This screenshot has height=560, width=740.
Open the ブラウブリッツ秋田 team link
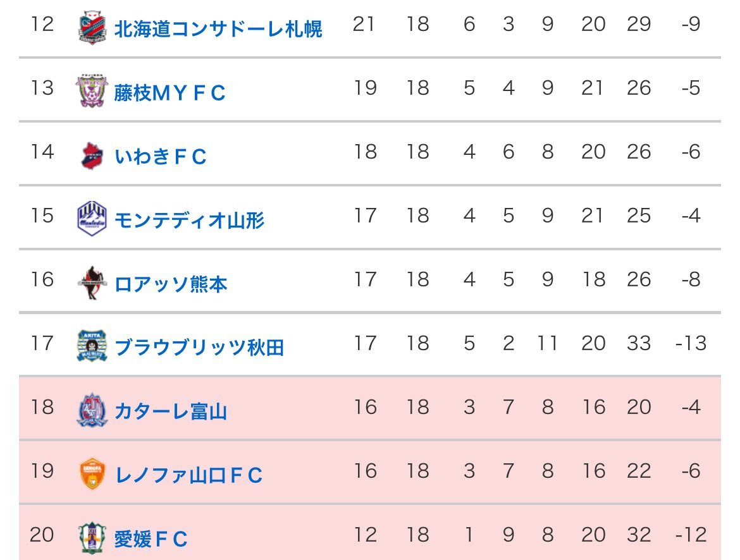[199, 347]
